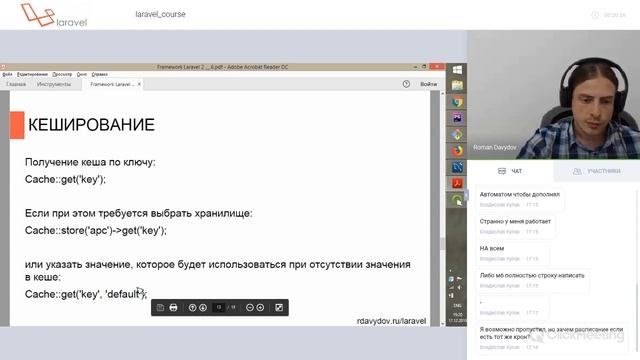
Task: Click the page number field in the PDF toolbar
Action: [x=219, y=307]
